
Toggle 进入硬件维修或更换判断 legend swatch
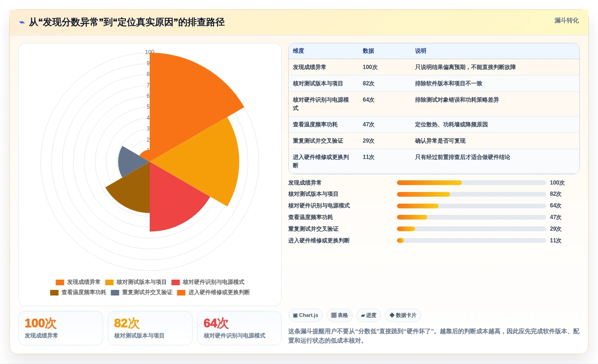click(181, 293)
